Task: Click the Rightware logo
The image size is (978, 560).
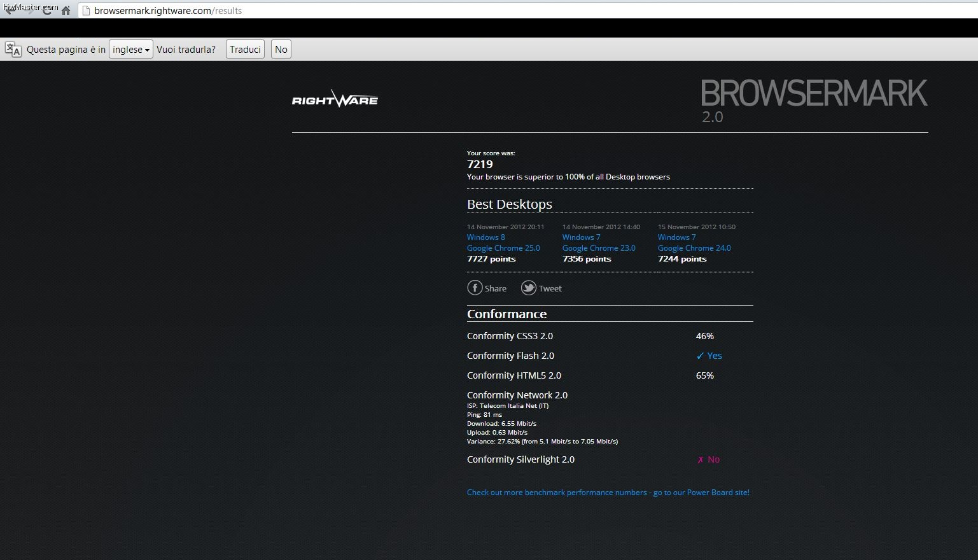Action: [x=335, y=99]
